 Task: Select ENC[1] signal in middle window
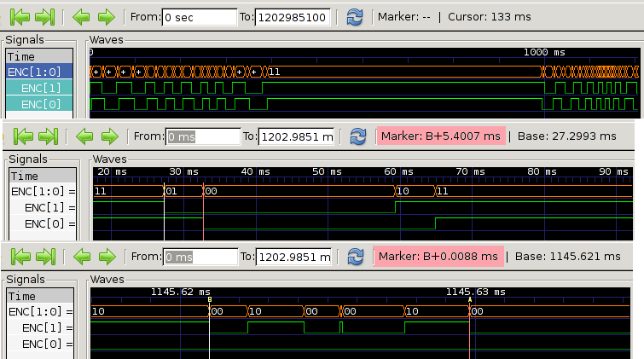(43, 208)
